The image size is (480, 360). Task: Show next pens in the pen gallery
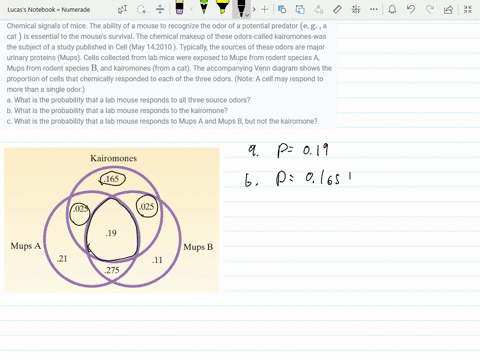pos(254,9)
